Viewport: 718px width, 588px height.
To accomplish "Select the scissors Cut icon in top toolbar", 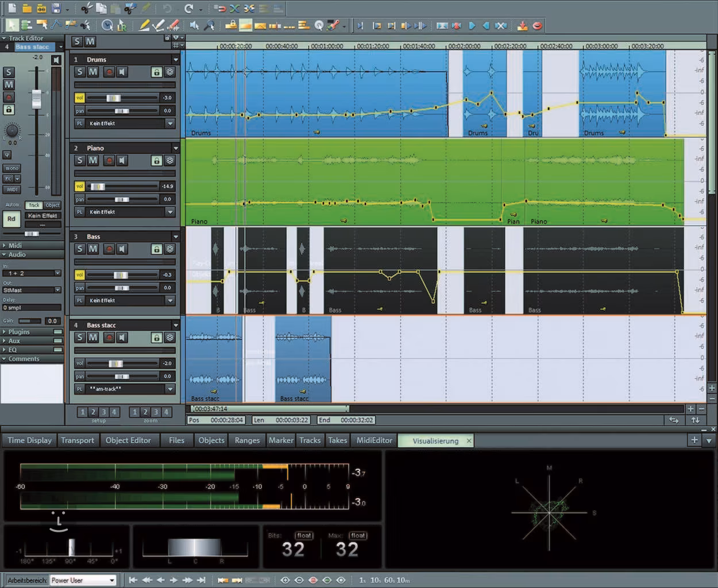I will (x=86, y=8).
